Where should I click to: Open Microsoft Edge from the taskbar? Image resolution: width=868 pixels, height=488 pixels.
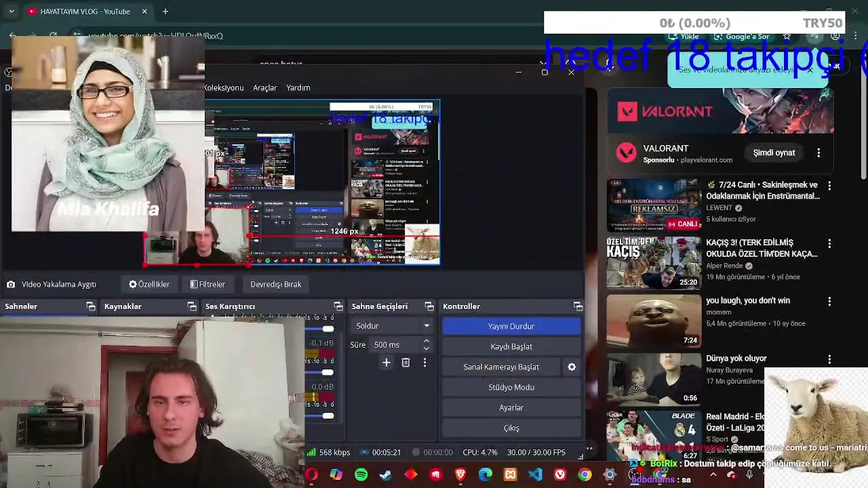click(486, 475)
